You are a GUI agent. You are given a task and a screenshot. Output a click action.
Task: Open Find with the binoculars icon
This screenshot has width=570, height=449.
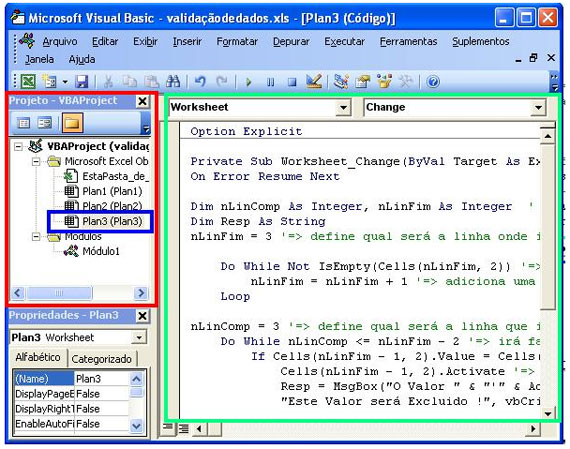173,81
